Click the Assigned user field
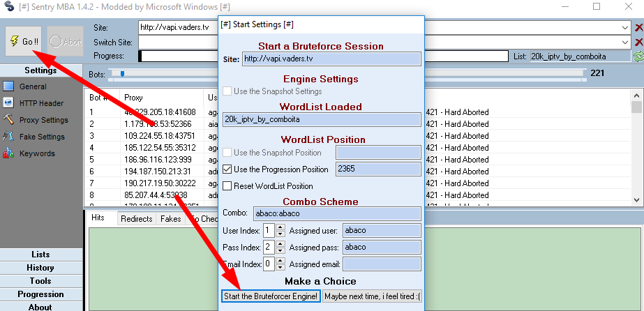 click(382, 230)
